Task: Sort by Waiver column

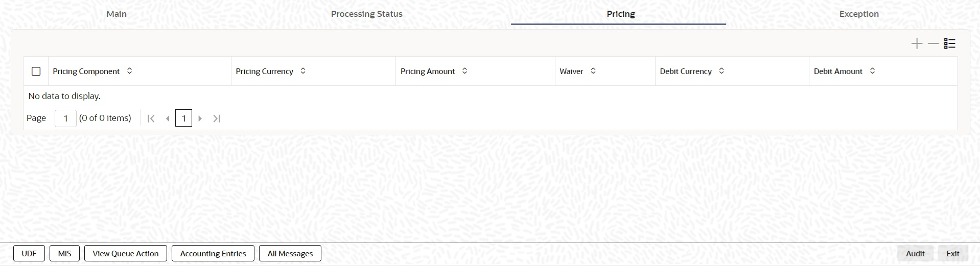Action: point(593,71)
